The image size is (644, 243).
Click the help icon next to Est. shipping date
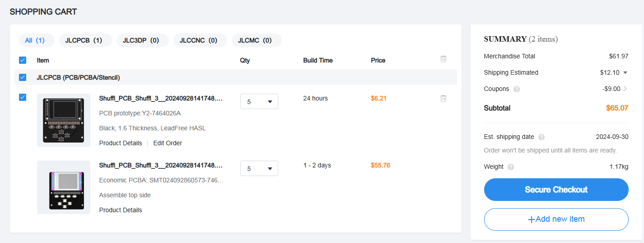point(541,137)
